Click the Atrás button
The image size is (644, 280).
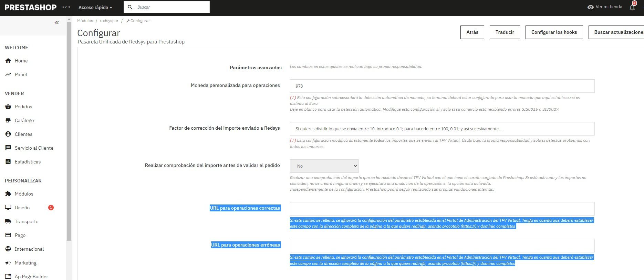coord(472,32)
